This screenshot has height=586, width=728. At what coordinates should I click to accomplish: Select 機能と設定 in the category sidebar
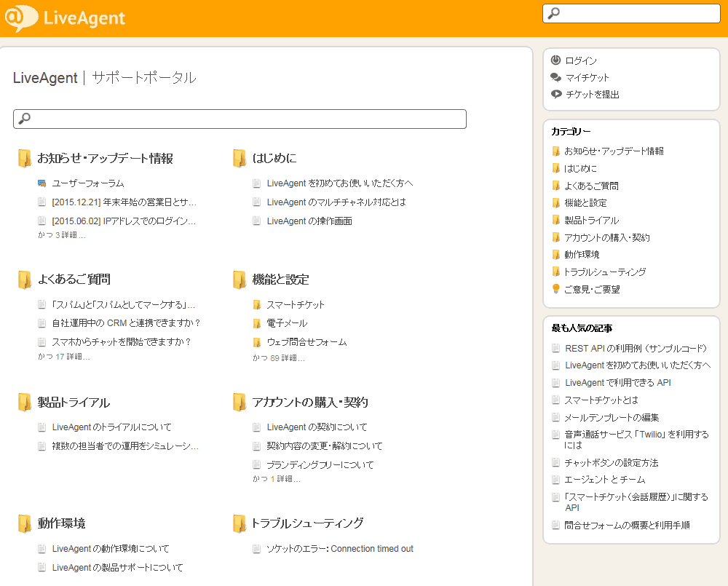tap(585, 203)
